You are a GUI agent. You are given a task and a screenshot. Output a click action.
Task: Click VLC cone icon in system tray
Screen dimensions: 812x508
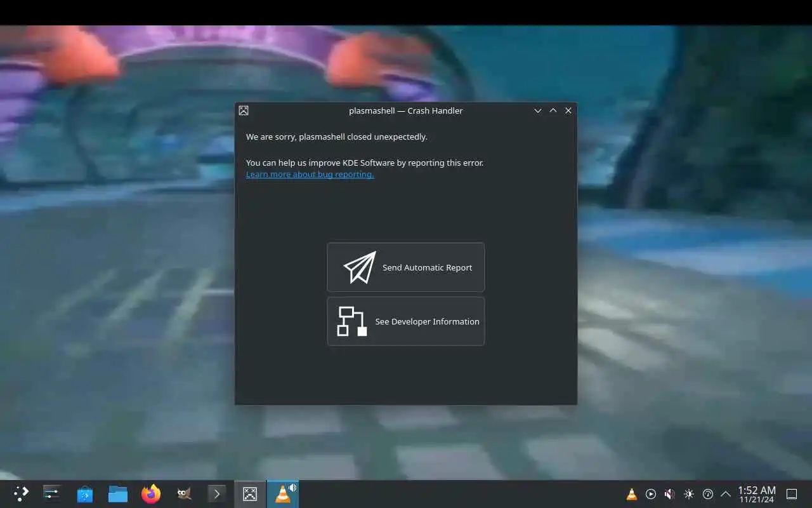(632, 494)
